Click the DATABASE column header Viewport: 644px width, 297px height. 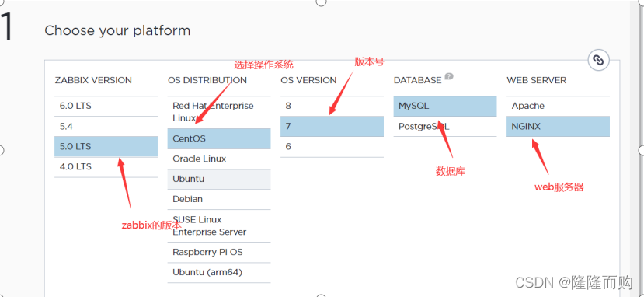(x=417, y=81)
